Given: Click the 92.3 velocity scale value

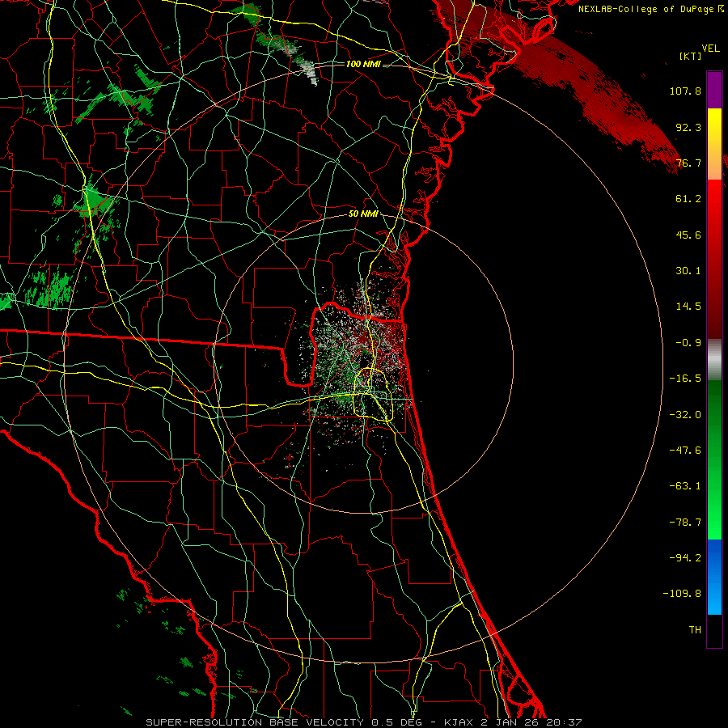Looking at the screenshot, I should tap(688, 127).
